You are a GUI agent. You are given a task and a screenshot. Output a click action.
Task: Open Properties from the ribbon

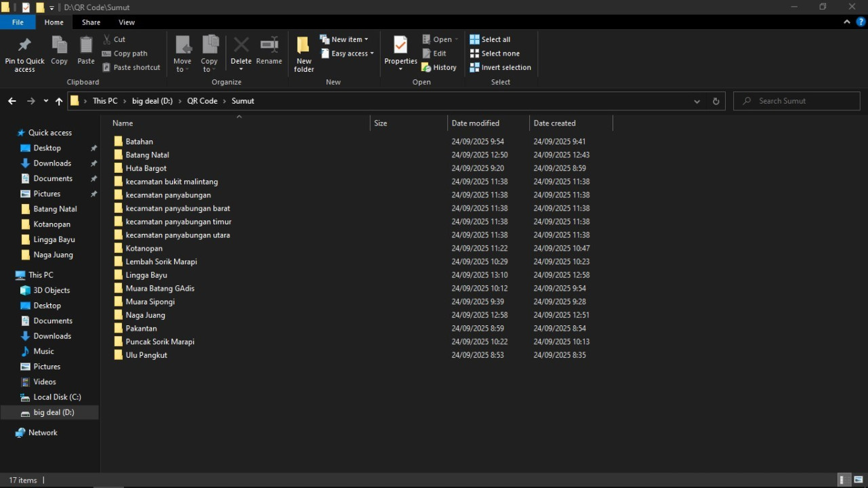click(x=400, y=46)
